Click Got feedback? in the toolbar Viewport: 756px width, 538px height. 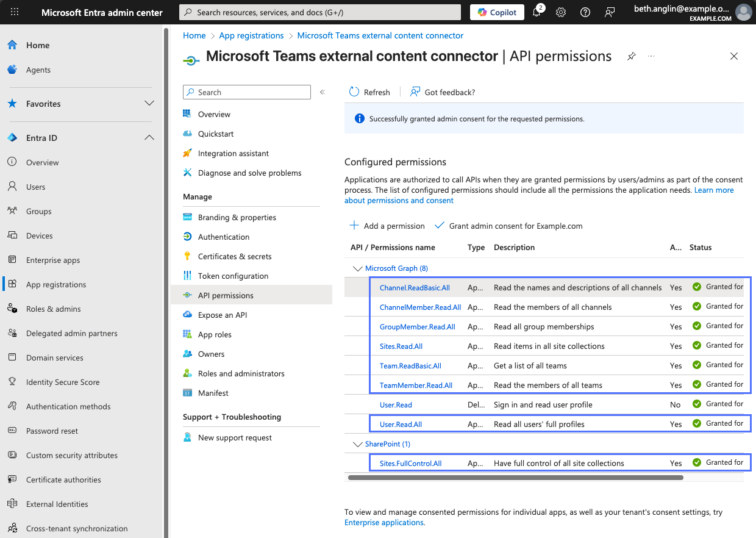(443, 92)
